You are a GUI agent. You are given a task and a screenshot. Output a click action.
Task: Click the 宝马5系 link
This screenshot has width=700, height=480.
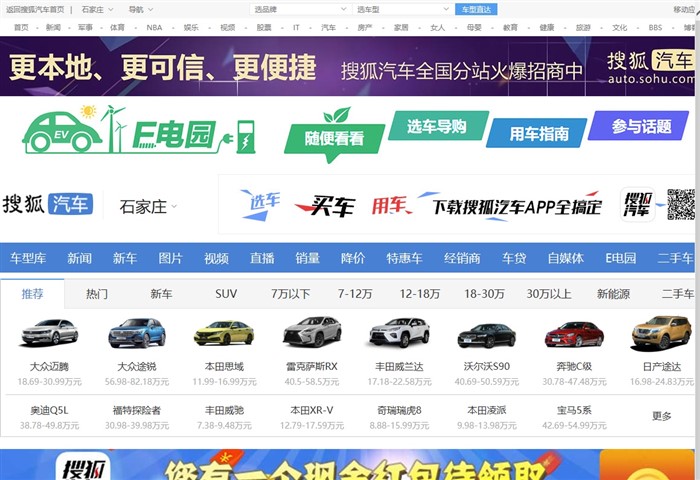[574, 410]
